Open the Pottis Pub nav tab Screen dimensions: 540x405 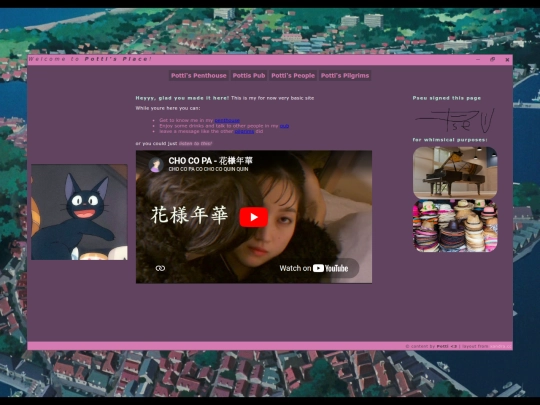[249, 75]
